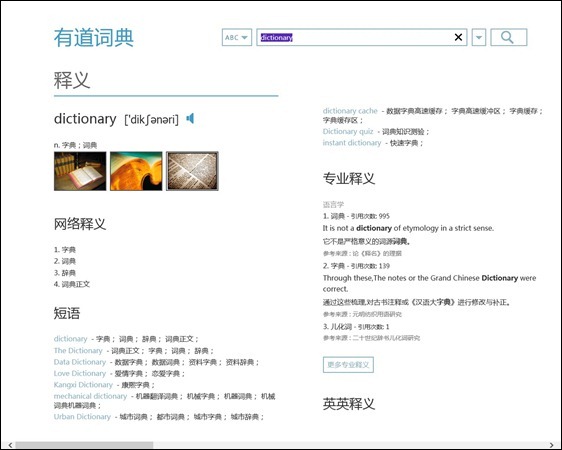Click the 短语 heading
Viewport: 562px width, 450px height.
coord(67,313)
